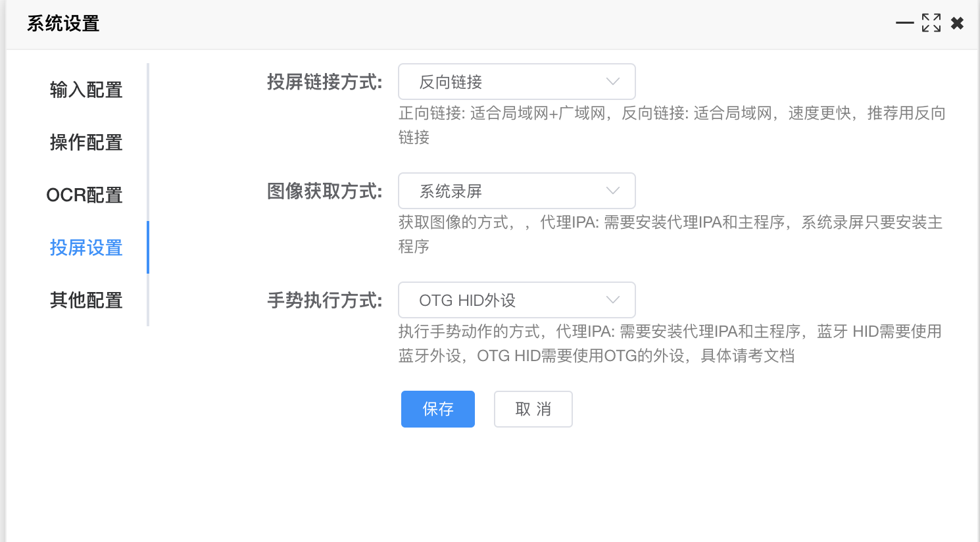Viewport: 980px width, 542px height.
Task: Expand the 反向链接 dropdown
Action: coord(517,82)
